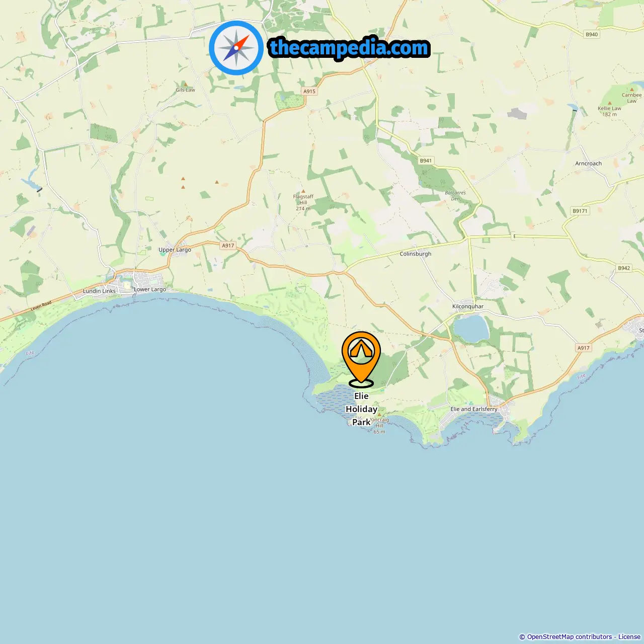This screenshot has width=644, height=644.
Task: Click the blue compass logo icon
Action: (x=236, y=48)
